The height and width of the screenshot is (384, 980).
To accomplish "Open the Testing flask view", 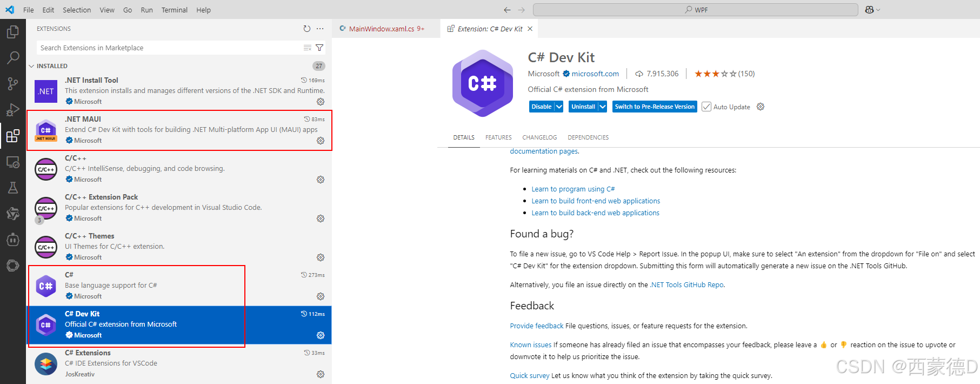I will [12, 187].
